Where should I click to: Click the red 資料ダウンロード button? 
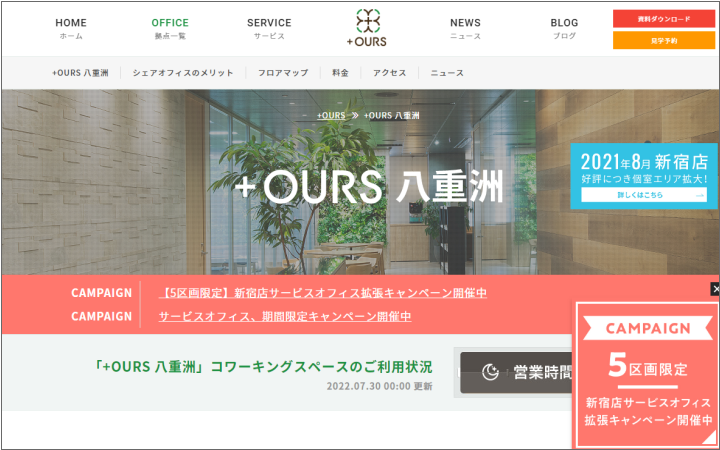664,19
